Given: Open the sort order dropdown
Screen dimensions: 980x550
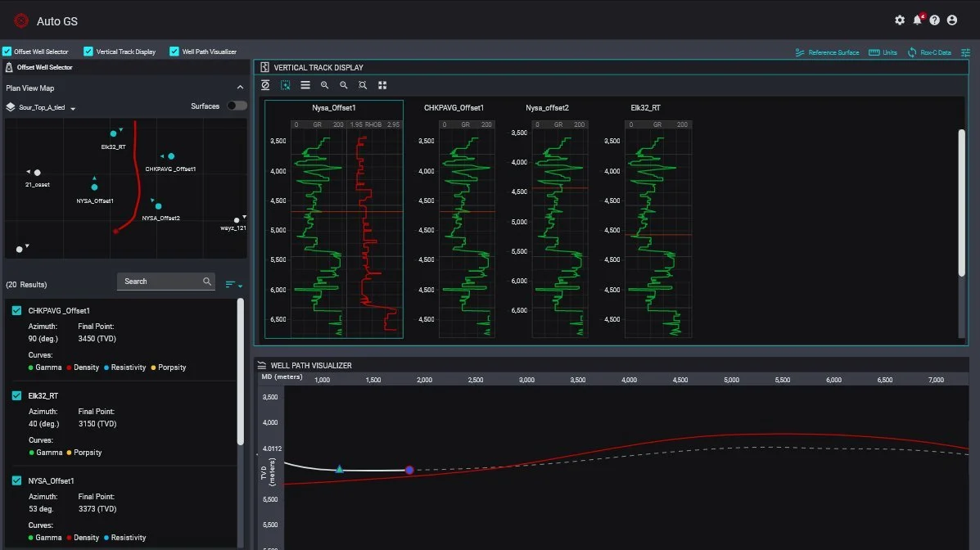Looking at the screenshot, I should tap(234, 284).
